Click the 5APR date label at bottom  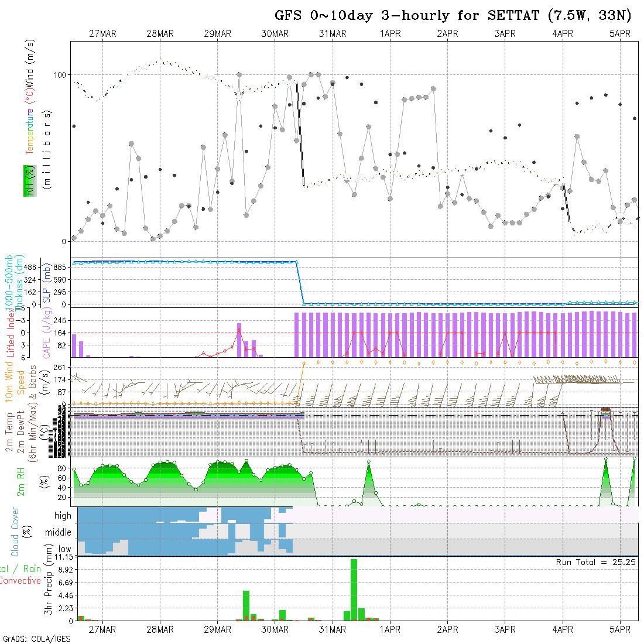point(620,629)
